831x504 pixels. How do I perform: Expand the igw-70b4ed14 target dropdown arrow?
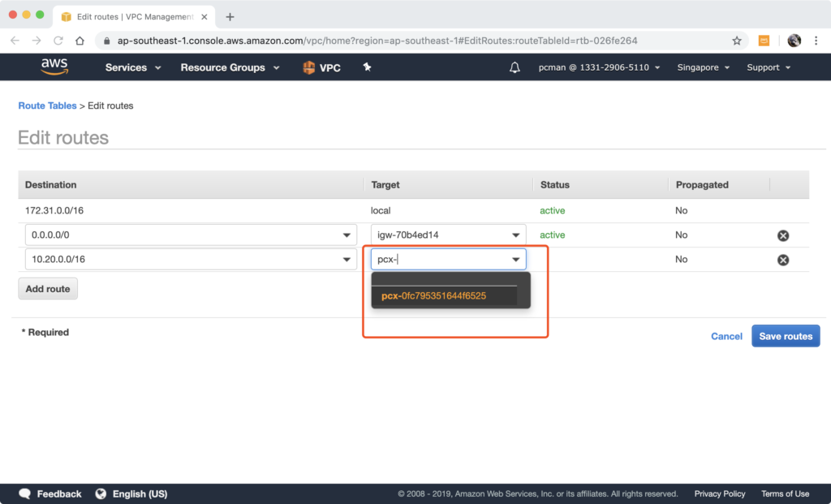(x=515, y=235)
